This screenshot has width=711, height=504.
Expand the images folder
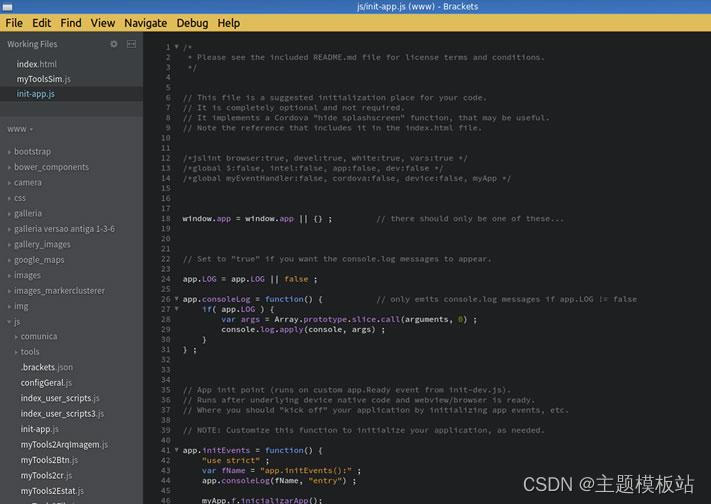(x=27, y=275)
